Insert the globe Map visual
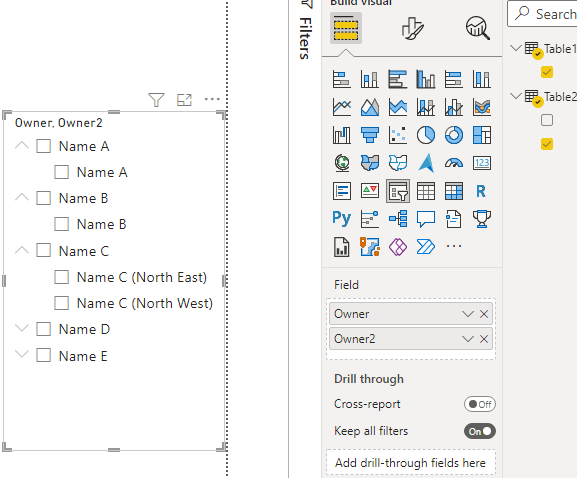Screen dimensions: 577x478 coord(341,163)
